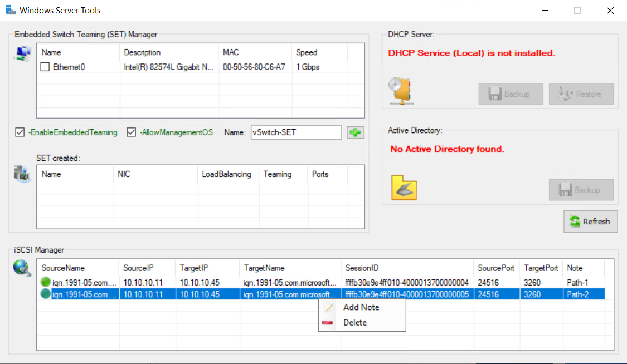Click the SET Manager network computers icon
The width and height of the screenshot is (627, 364).
(x=23, y=53)
